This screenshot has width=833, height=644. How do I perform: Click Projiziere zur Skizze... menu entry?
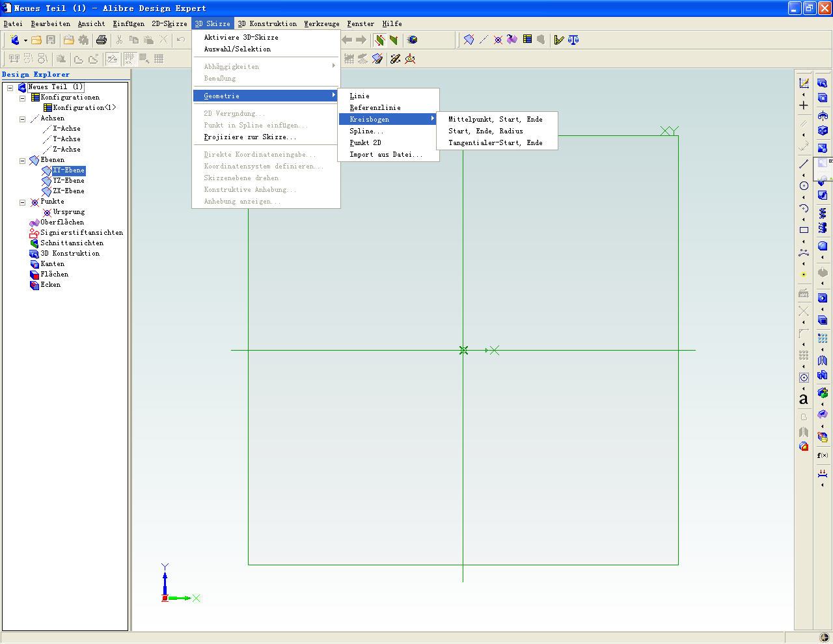point(266,137)
